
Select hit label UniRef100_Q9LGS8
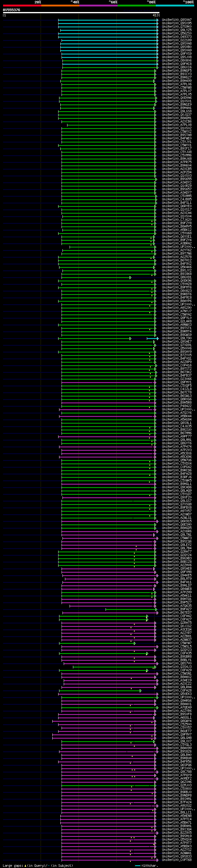click(177, 111)
